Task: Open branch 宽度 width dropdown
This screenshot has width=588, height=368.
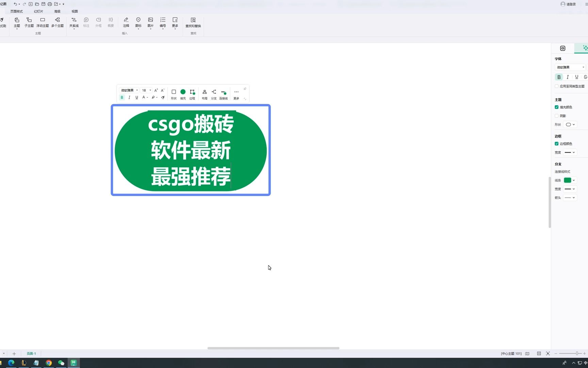Action: 570,189
